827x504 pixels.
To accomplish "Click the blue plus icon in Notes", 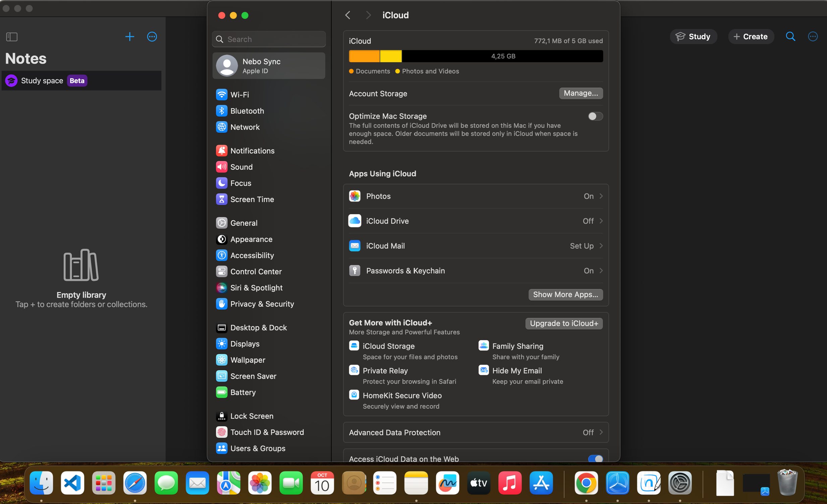I will [129, 37].
